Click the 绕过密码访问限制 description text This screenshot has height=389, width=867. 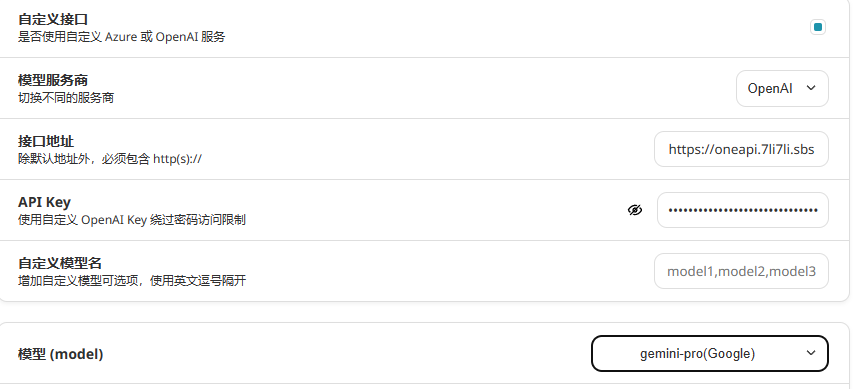(x=132, y=220)
